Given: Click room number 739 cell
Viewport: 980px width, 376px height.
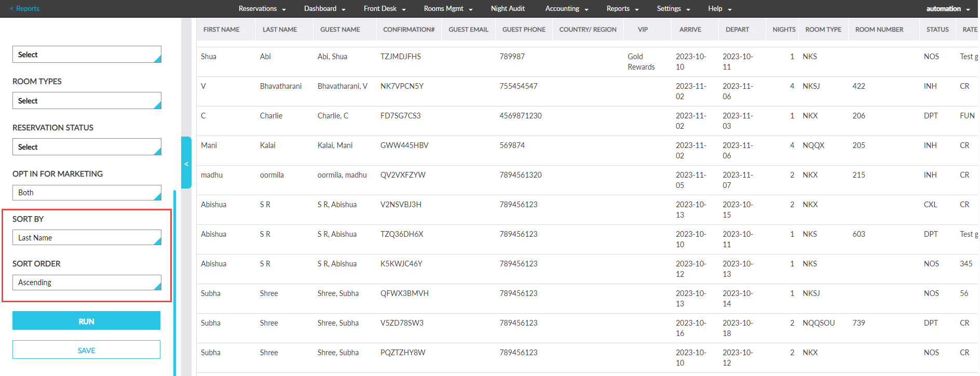Looking at the screenshot, I should pyautogui.click(x=859, y=323).
